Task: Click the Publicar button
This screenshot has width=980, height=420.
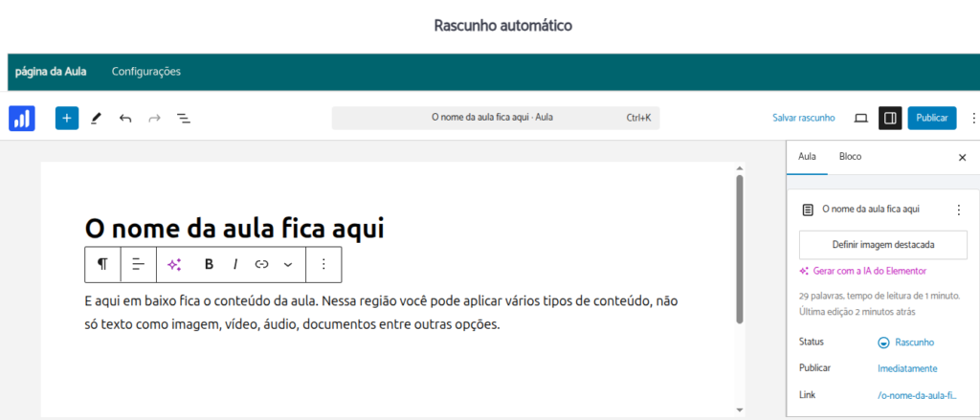Action: 931,119
